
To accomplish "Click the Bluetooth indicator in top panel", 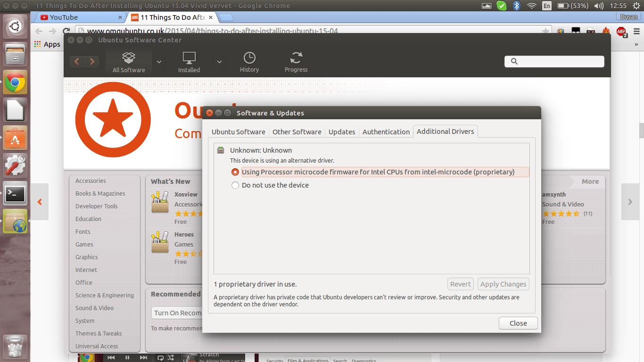I will point(516,6).
